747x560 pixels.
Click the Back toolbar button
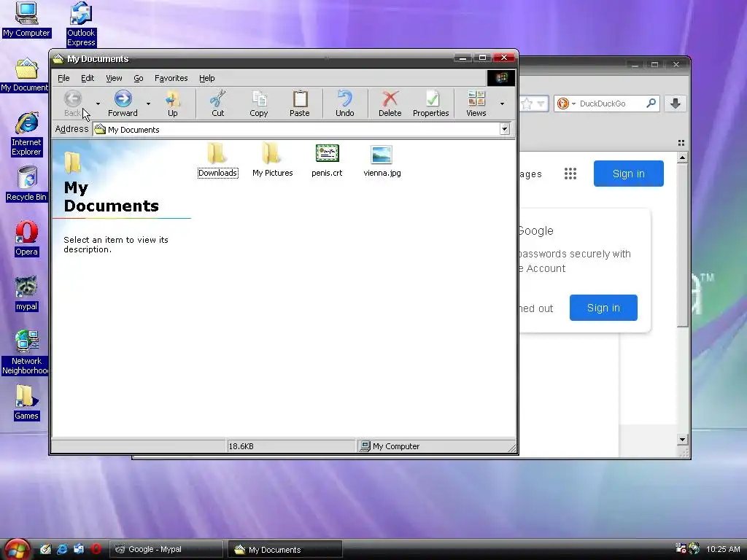click(72, 103)
